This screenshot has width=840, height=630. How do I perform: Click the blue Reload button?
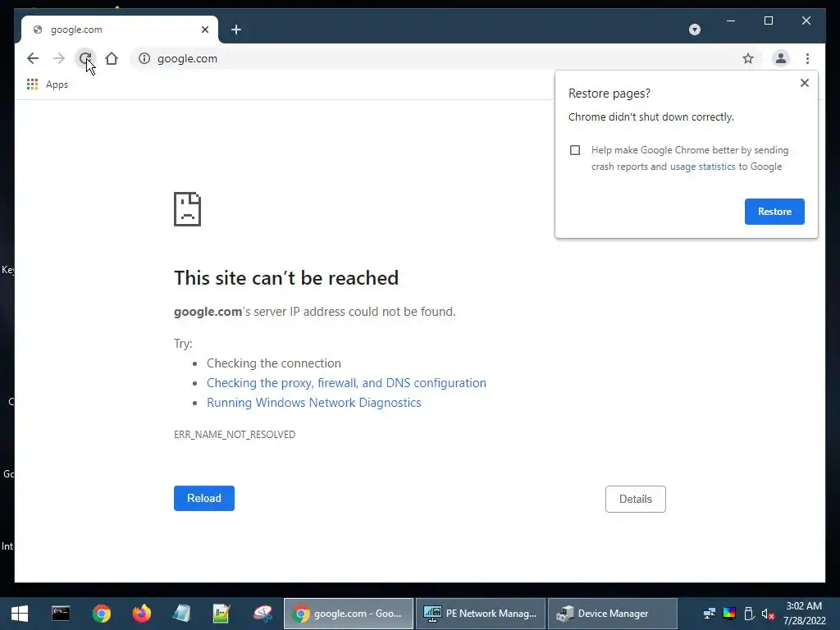(x=204, y=498)
